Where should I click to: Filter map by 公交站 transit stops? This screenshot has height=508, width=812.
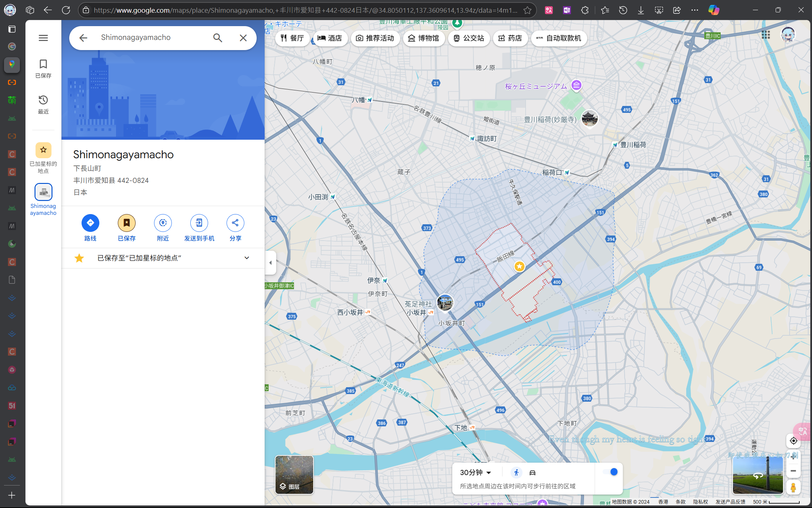469,38
